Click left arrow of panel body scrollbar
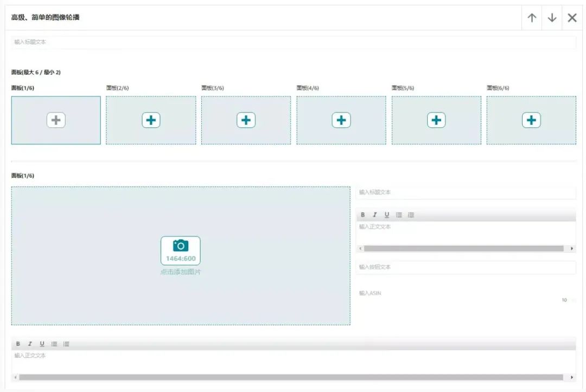 click(x=360, y=249)
